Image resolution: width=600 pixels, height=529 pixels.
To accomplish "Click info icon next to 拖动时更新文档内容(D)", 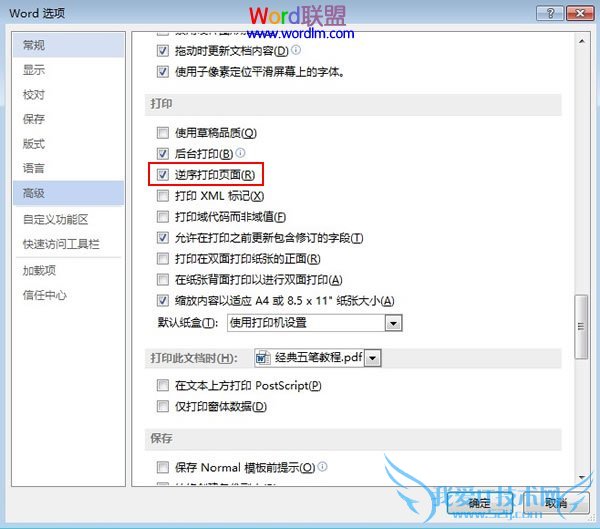I will click(x=296, y=50).
